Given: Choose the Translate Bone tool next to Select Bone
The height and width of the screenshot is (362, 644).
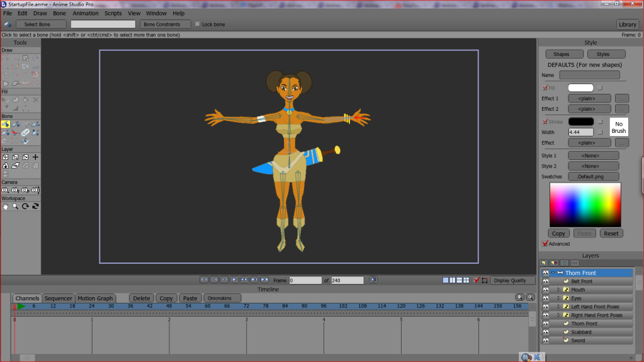Looking at the screenshot, I should coord(15,124).
